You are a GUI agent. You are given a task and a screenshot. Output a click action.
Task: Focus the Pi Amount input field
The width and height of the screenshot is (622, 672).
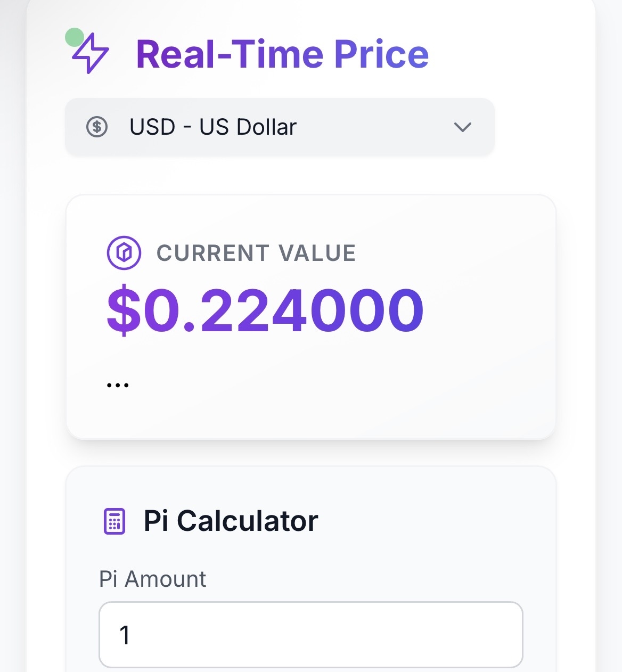[x=311, y=634]
